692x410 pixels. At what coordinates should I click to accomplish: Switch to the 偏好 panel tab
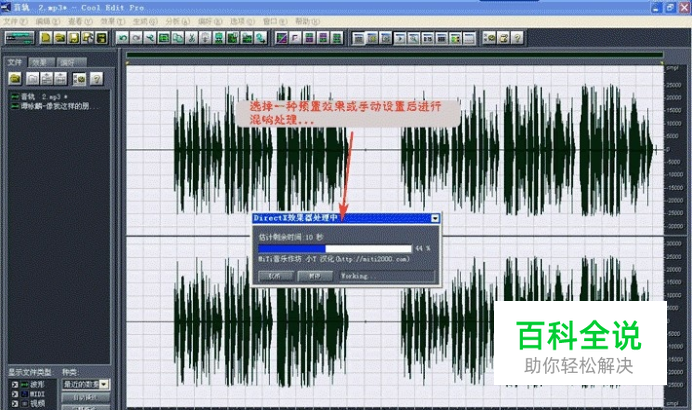pyautogui.click(x=71, y=62)
